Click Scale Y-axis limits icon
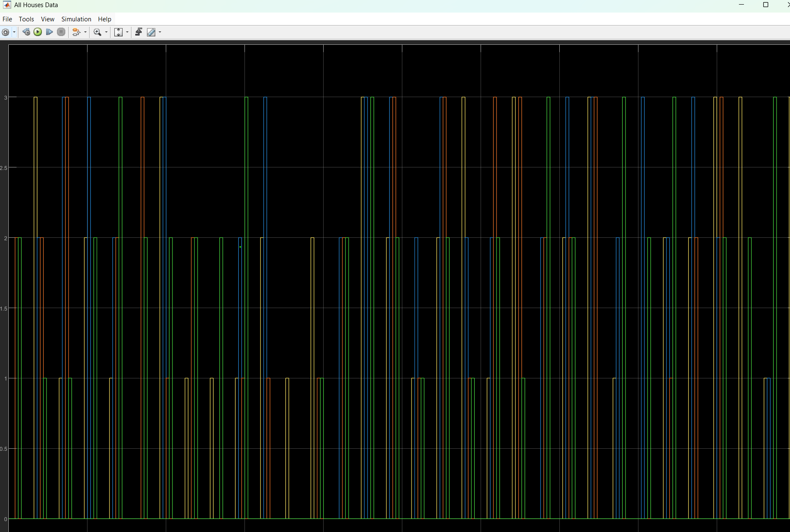This screenshot has height=532, width=790. point(118,32)
